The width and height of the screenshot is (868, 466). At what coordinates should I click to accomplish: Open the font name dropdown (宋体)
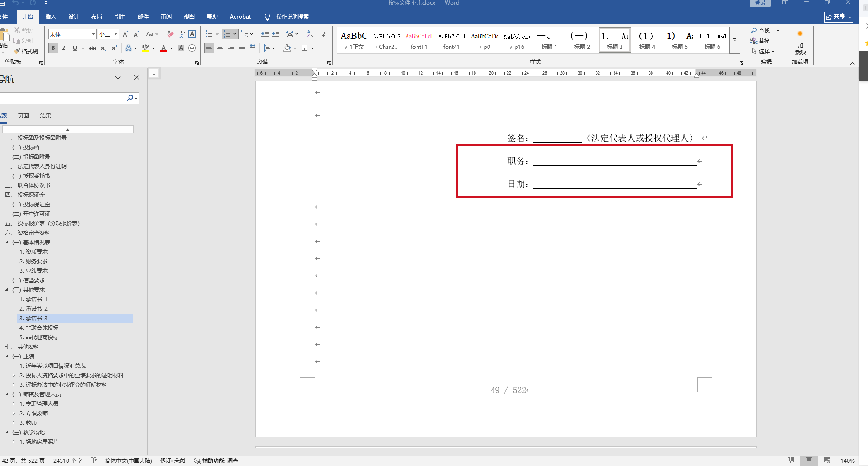coord(93,34)
